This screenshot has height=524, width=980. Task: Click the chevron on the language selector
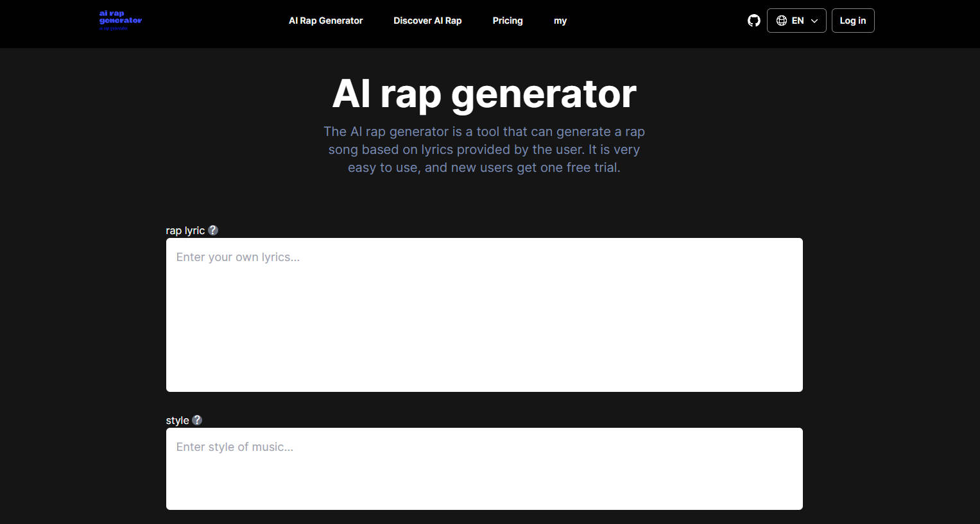pos(814,21)
